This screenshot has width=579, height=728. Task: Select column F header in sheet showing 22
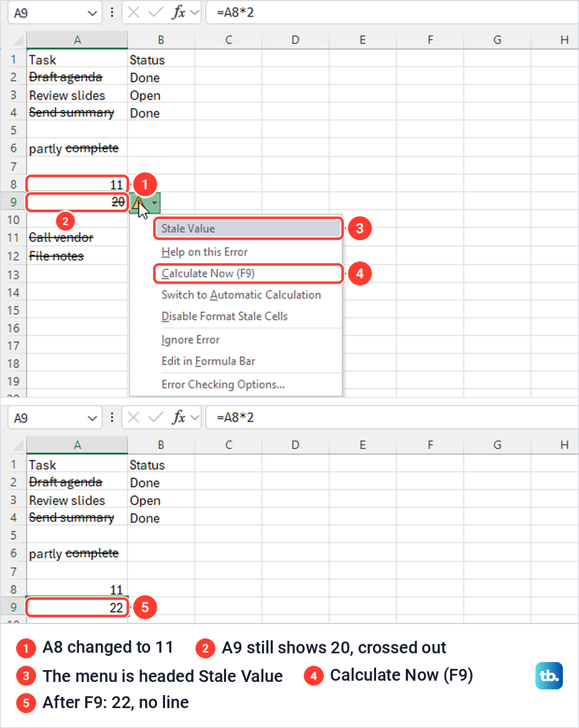point(430,446)
